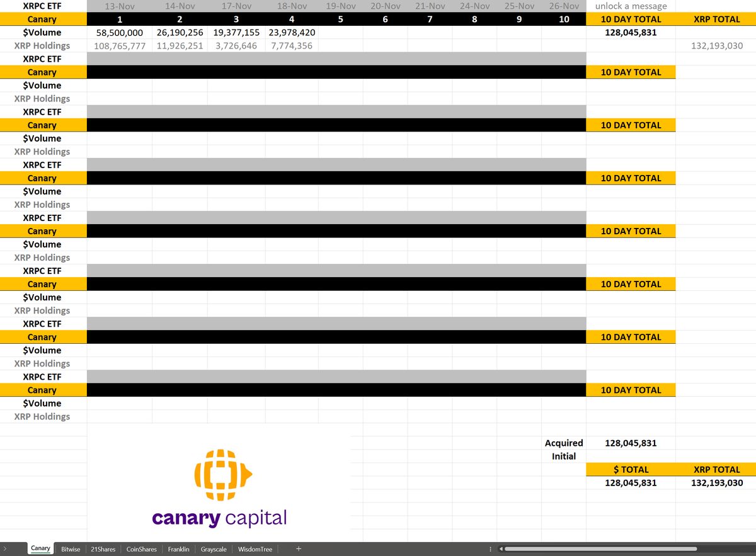The width and height of the screenshot is (756, 556).
Task: Click the 'Acquired' label cell
Action: (x=564, y=443)
